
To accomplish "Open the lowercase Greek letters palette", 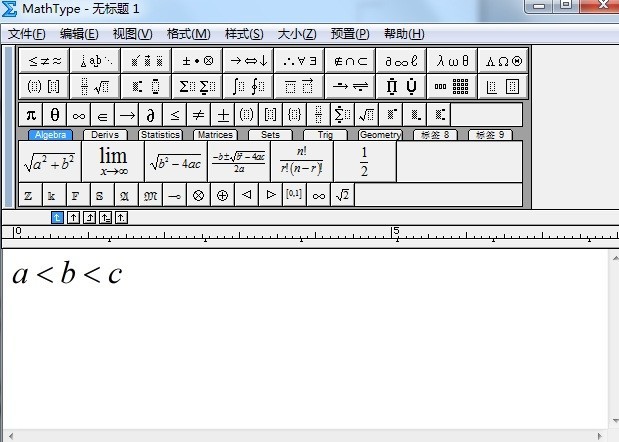I will tap(452, 61).
